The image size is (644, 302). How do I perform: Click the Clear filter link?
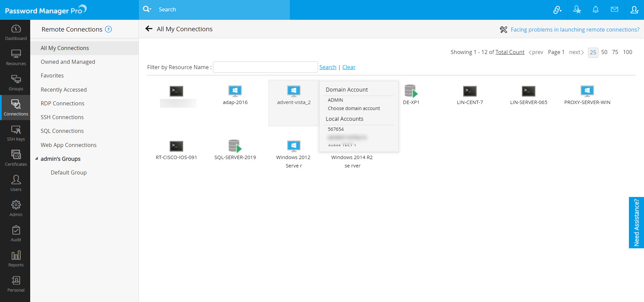pos(349,67)
